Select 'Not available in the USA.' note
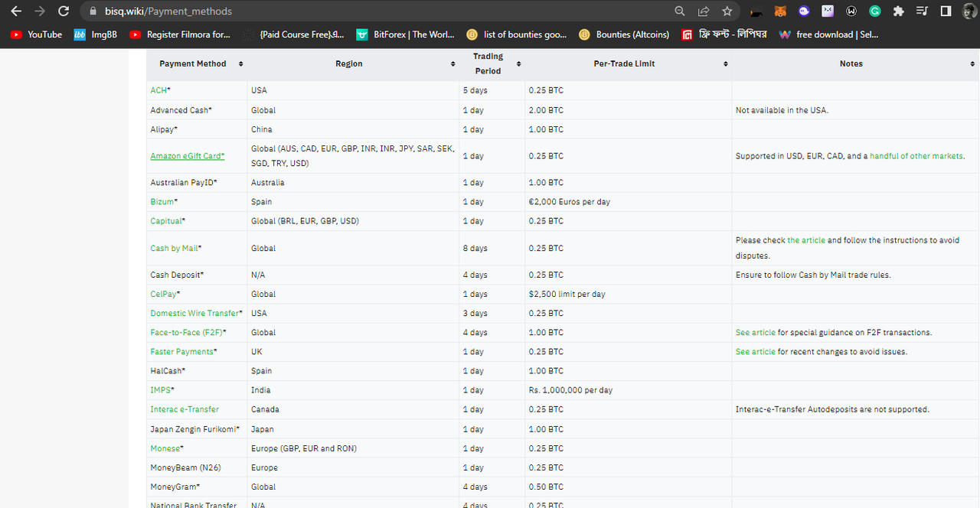The height and width of the screenshot is (508, 980). (782, 110)
